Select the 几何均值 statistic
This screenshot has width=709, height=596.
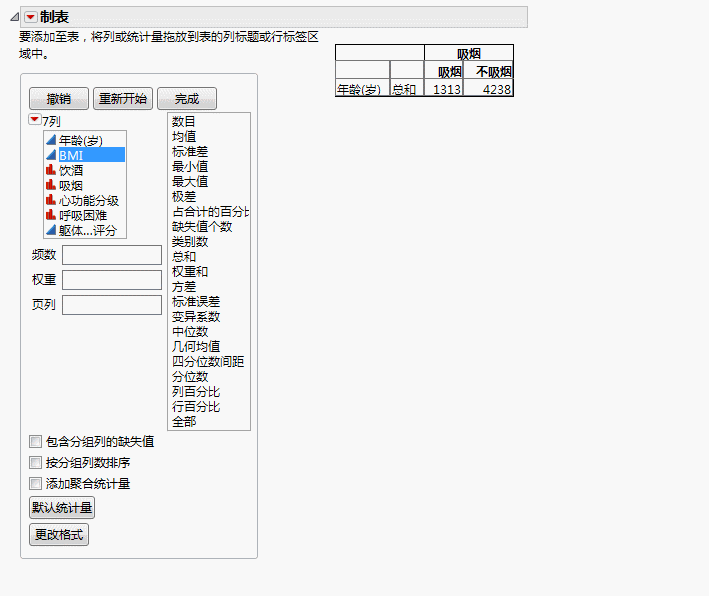pyautogui.click(x=196, y=346)
